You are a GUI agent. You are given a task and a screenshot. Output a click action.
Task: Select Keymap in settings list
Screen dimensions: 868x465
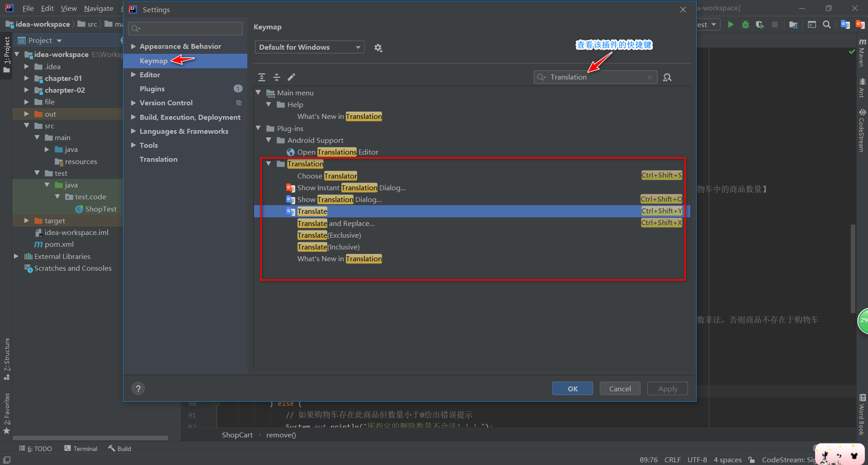[x=185, y=61]
